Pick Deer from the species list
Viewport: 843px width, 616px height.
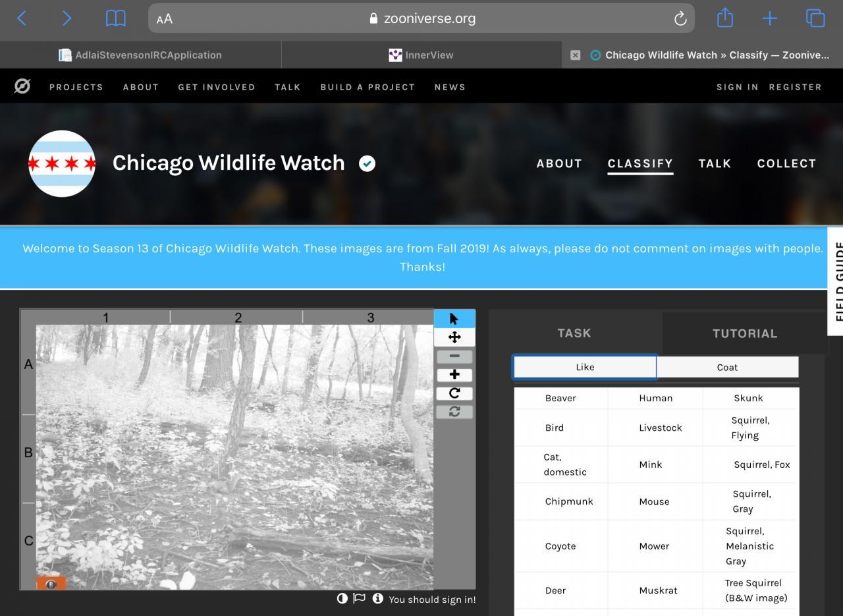pos(560,590)
